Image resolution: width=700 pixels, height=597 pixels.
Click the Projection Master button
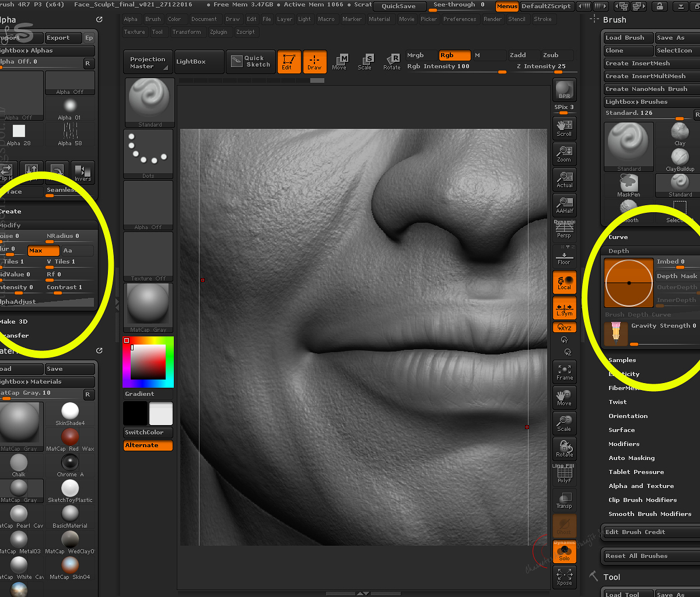148,62
